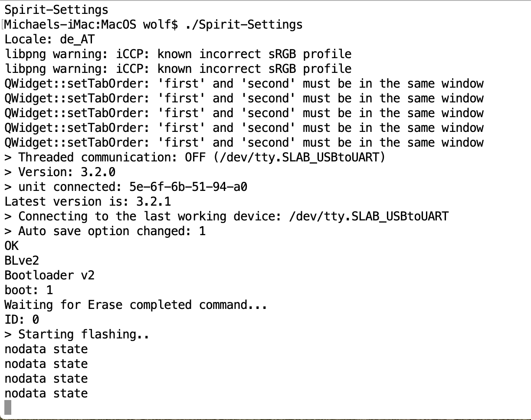This screenshot has width=531, height=420.
Task: Click the last 'nodata state' line
Action: pos(46,393)
